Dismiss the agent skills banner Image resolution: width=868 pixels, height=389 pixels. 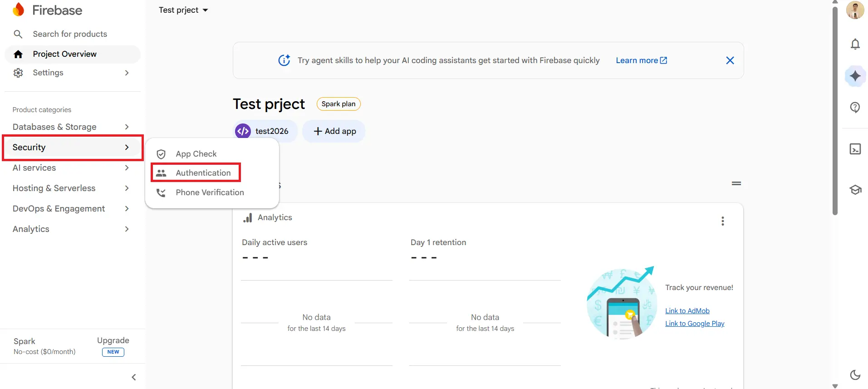point(730,60)
